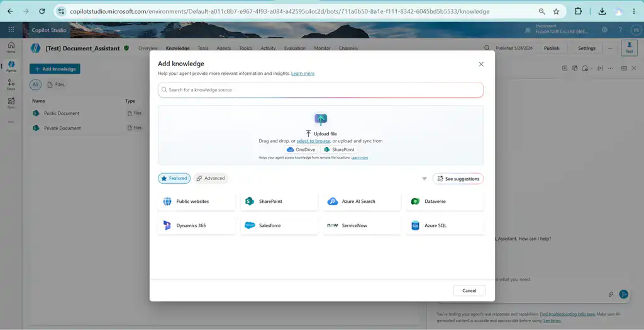The width and height of the screenshot is (644, 330).
Task: Choose the OneDrive upload source
Action: (x=301, y=149)
